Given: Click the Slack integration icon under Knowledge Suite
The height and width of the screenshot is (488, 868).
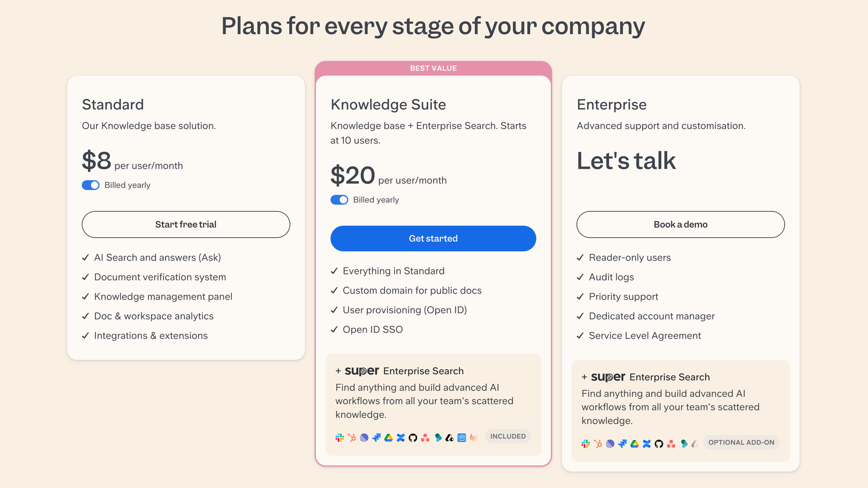Looking at the screenshot, I should pyautogui.click(x=339, y=437).
